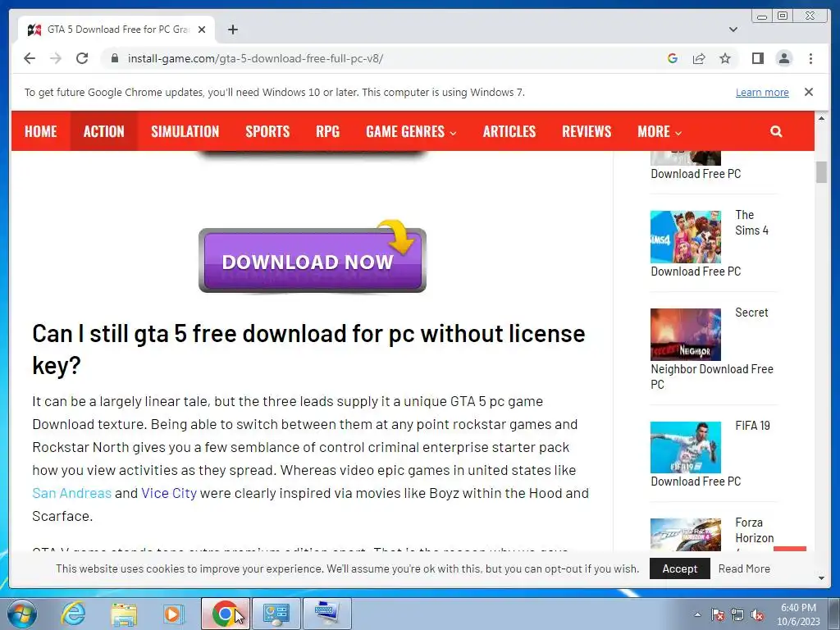Open the clock showing 6:40 PM
The height and width of the screenshot is (630, 840).
(x=798, y=614)
